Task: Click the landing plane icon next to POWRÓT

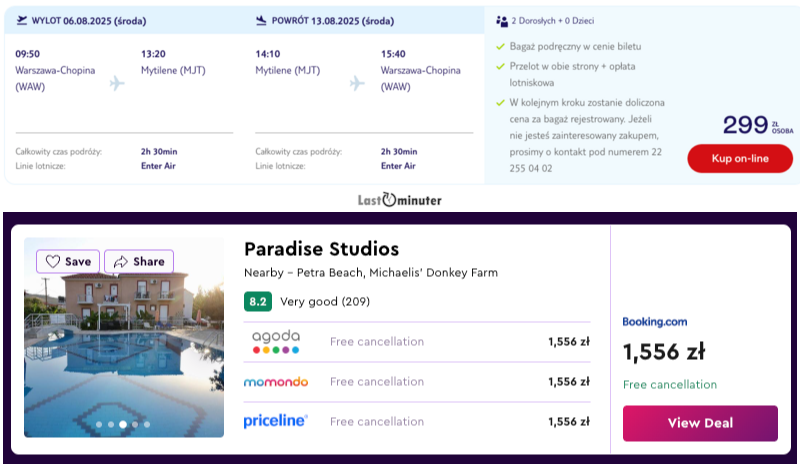Action: [261, 20]
